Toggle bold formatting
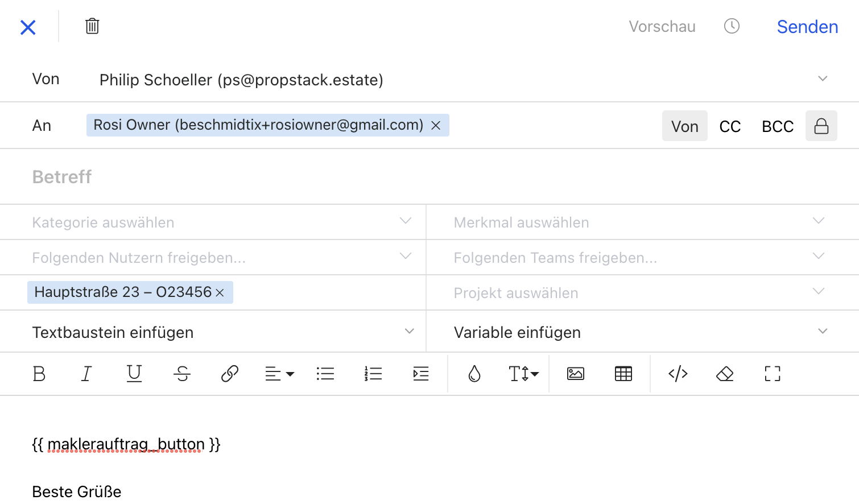This screenshot has height=504, width=859. pyautogui.click(x=39, y=374)
